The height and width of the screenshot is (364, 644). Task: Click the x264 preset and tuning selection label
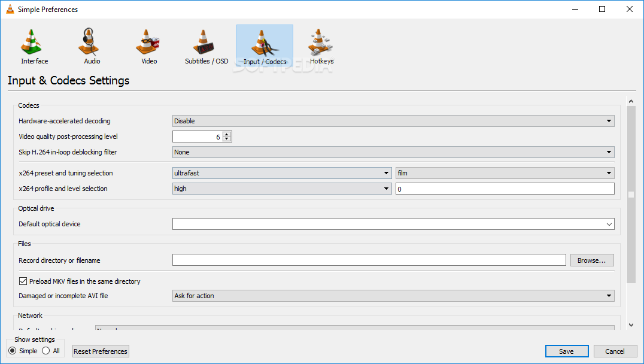(66, 173)
